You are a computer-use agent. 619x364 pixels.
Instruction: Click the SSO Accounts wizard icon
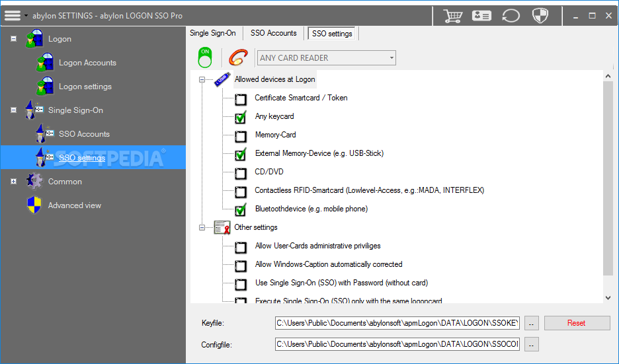pyautogui.click(x=44, y=133)
